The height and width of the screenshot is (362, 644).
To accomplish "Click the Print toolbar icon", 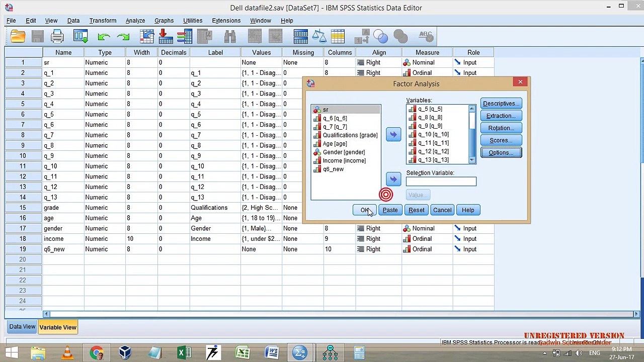I will tap(57, 36).
